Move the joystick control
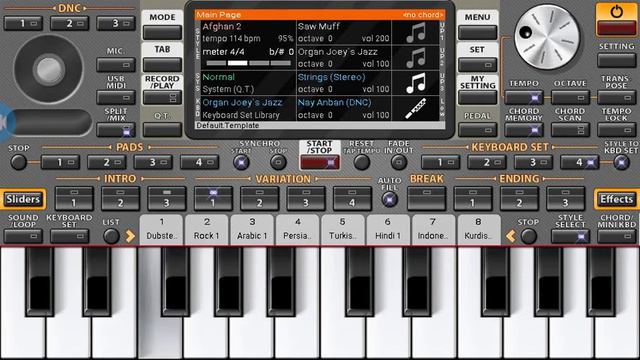Screen dimensions: 640x360 (x=49, y=69)
